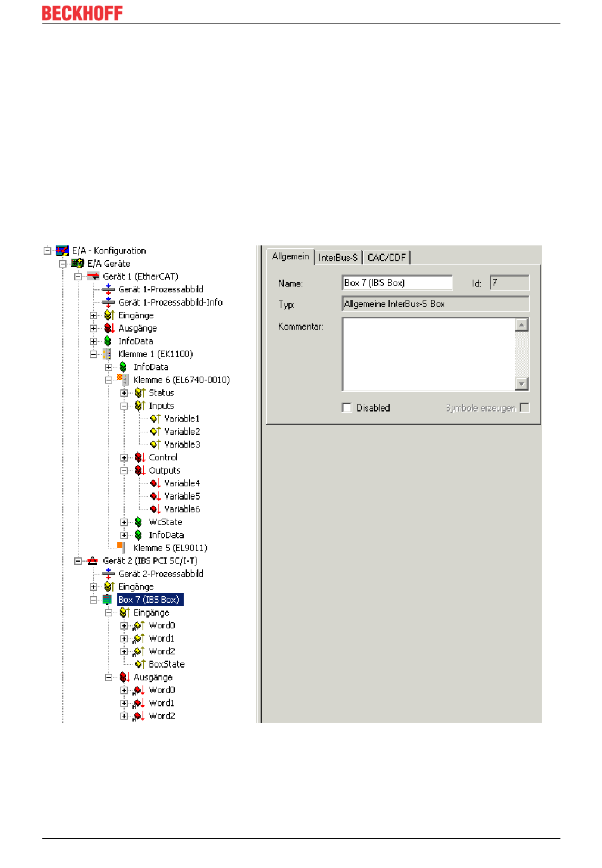Image resolution: width=602 pixels, height=868 pixels.
Task: Open the CAC/CDF tab
Action: coord(387,257)
